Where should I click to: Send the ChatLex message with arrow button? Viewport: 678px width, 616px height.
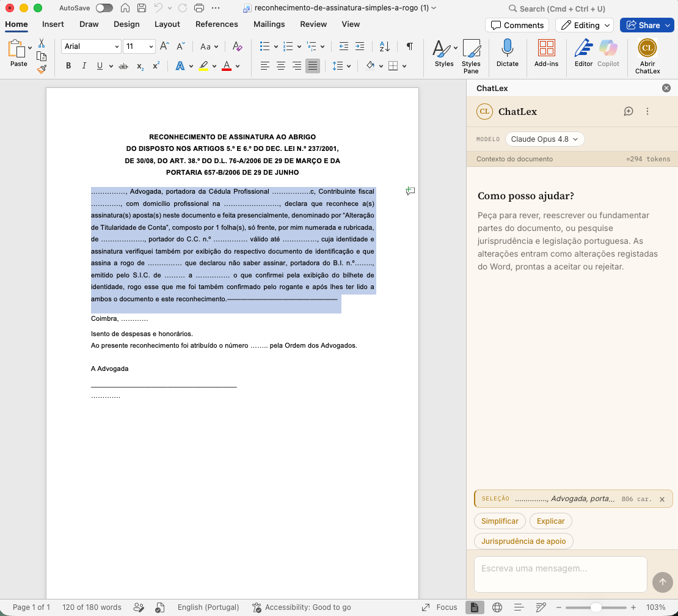coord(662,582)
